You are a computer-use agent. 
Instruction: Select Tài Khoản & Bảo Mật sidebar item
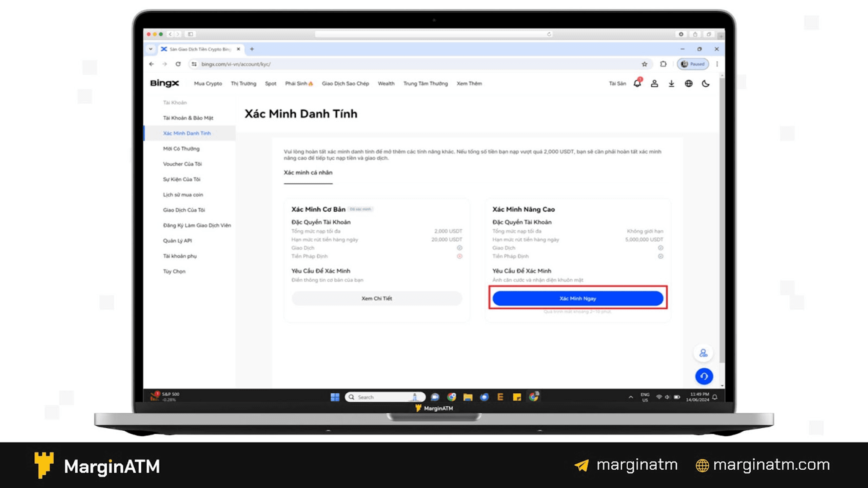188,118
